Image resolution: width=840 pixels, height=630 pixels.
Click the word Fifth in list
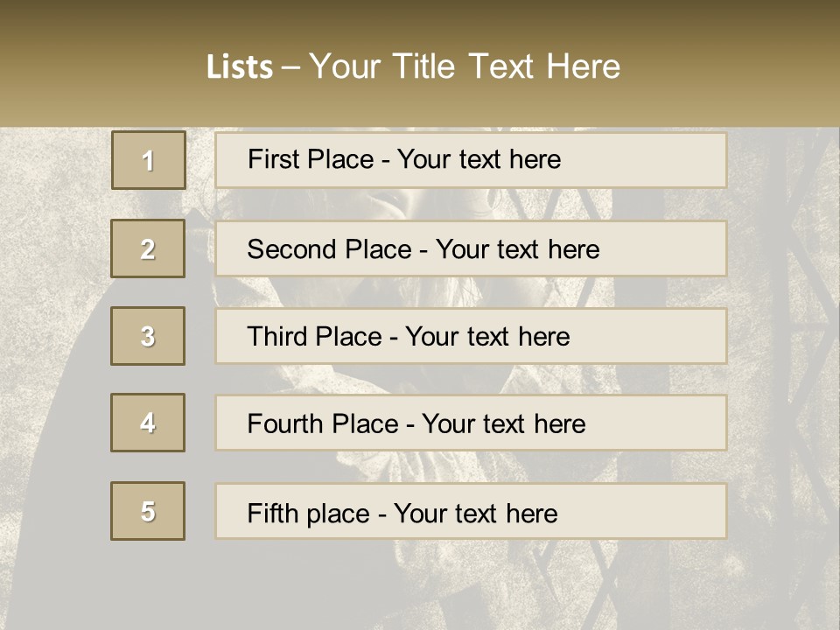273,513
